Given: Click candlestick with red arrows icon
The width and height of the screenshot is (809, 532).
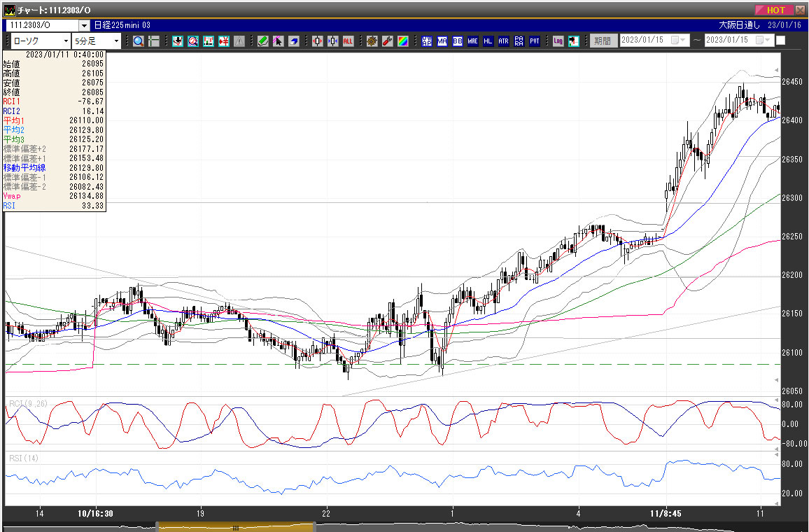Looking at the screenshot, I should click(317, 41).
